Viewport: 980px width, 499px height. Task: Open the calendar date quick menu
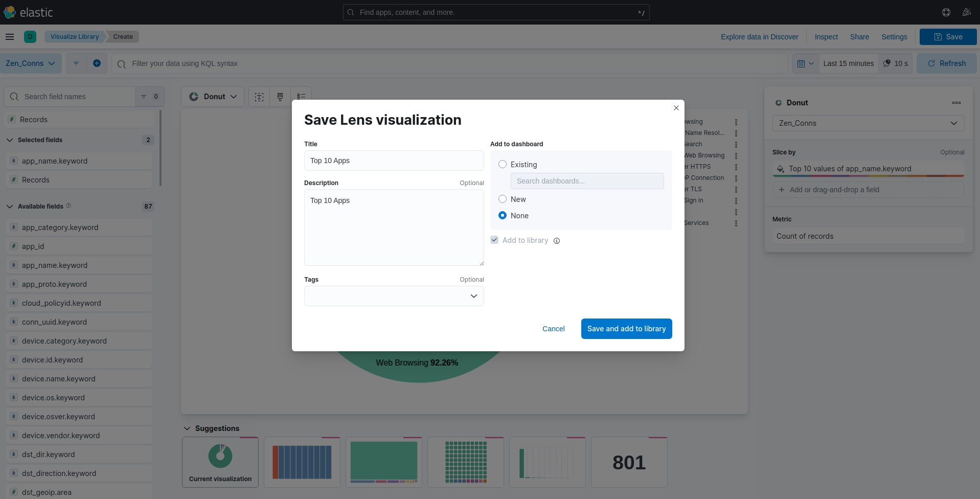[805, 63]
